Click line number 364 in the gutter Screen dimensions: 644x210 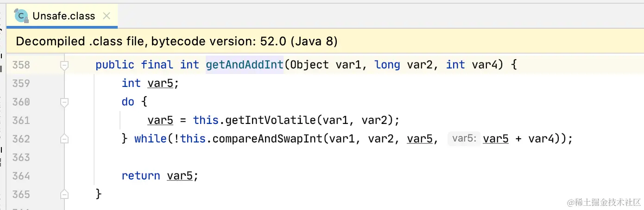[21, 176]
